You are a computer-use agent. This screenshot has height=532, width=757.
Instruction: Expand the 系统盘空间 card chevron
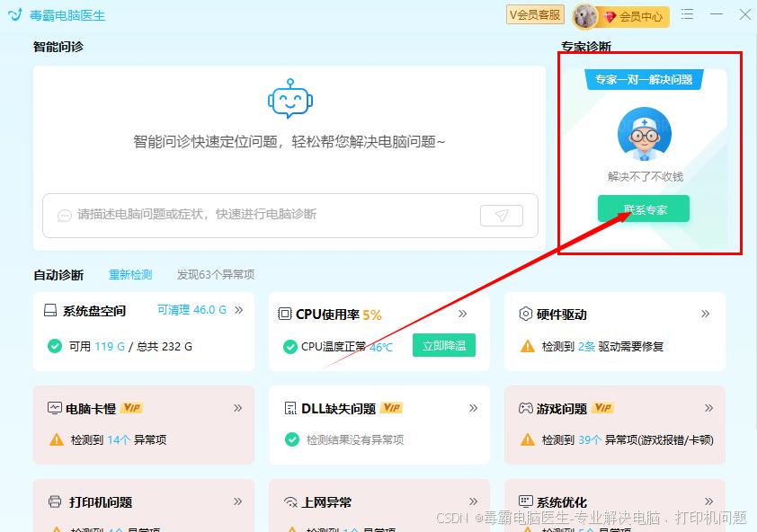click(x=238, y=310)
